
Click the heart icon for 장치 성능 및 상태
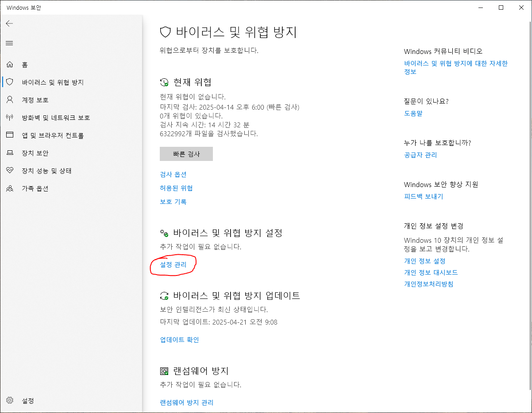click(10, 171)
